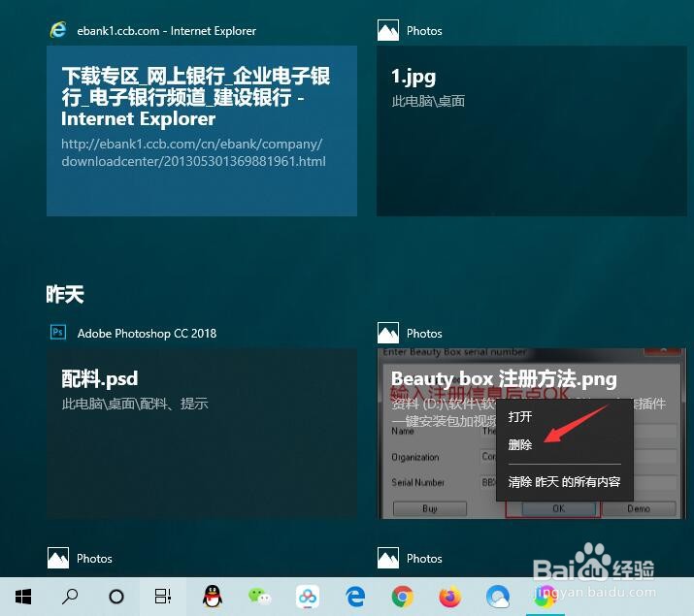Viewport: 694px width, 616px height.
Task: Open Baidu Netdisk taskbar icon
Action: 308,597
